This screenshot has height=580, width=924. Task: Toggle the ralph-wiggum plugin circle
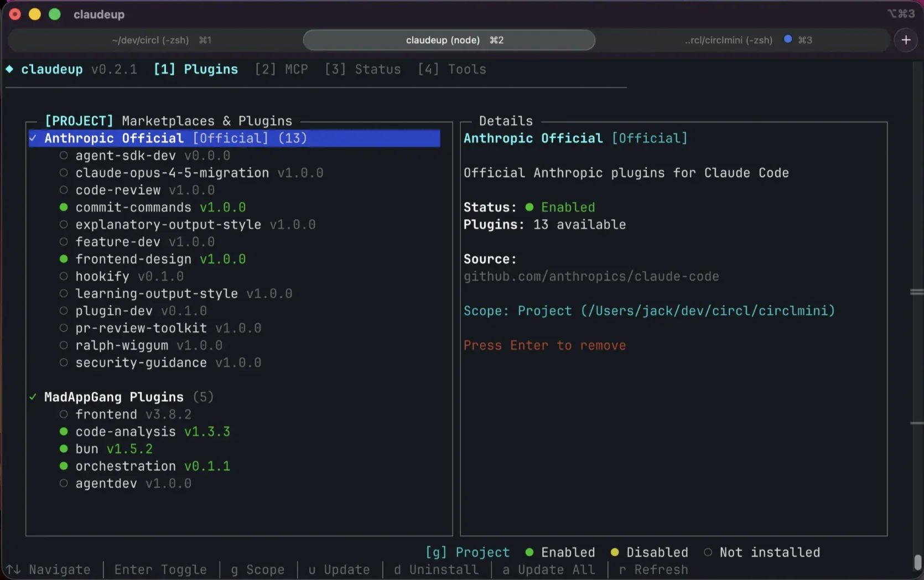64,345
